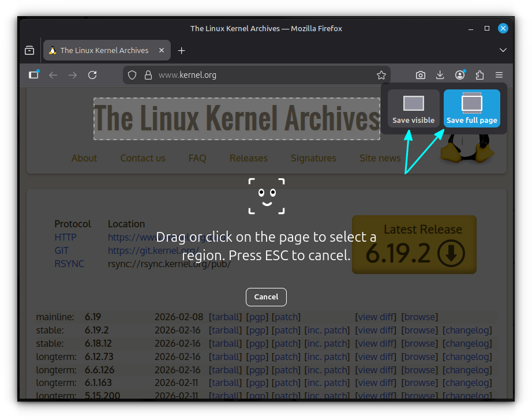Screen dimensions: 532x420
Task: Click the www.kernel.org address bar
Action: click(x=260, y=75)
